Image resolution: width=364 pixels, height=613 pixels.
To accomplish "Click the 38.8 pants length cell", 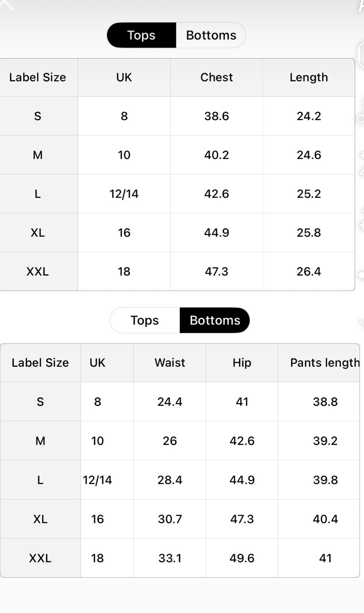I will tap(325, 402).
